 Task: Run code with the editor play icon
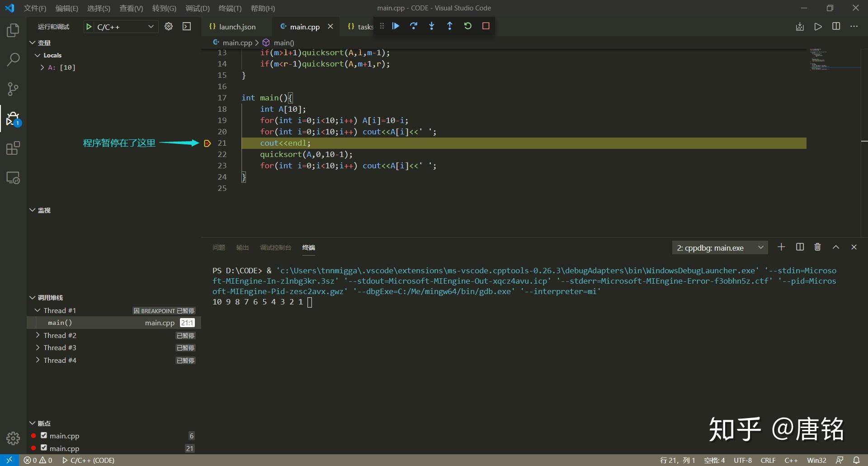coord(818,26)
